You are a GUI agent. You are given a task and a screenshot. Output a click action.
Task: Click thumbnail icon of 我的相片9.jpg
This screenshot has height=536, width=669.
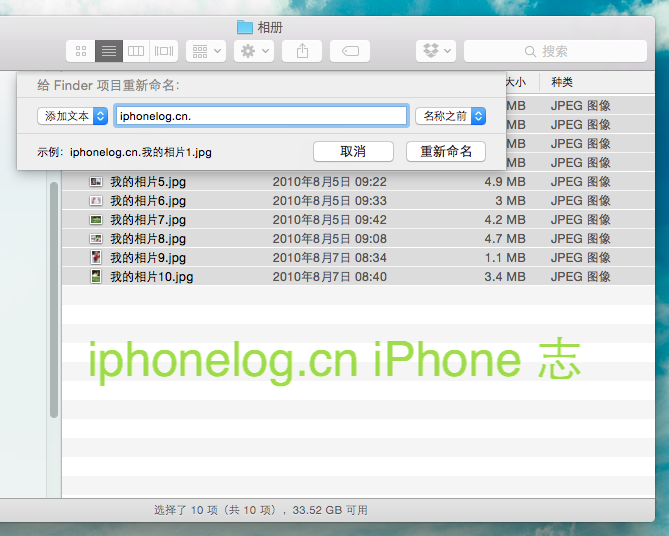[x=96, y=257]
